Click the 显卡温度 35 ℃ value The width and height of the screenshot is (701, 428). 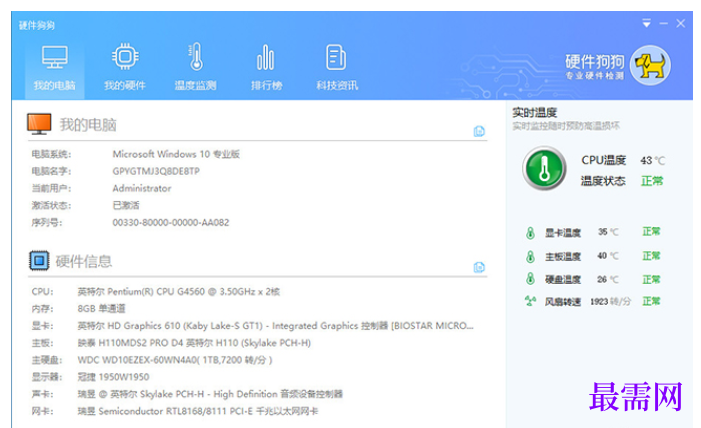pos(608,232)
